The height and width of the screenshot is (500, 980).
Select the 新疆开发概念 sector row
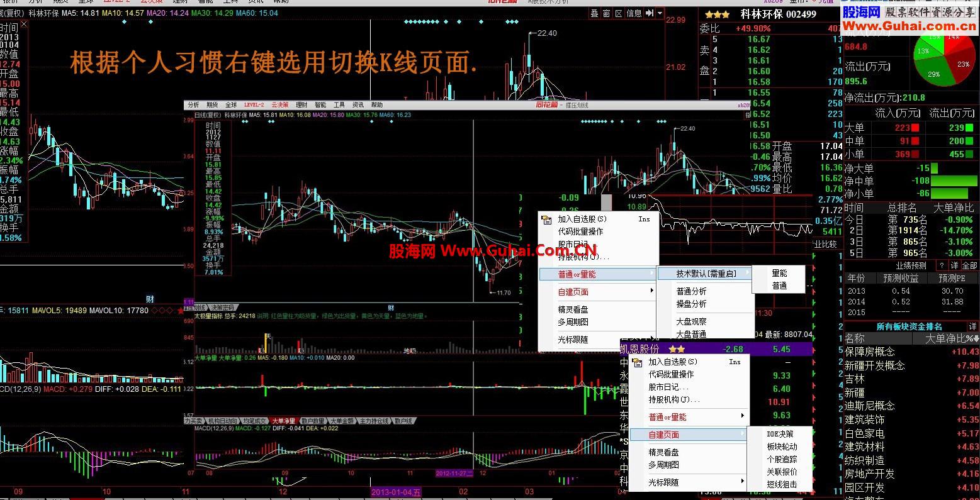click(911, 365)
